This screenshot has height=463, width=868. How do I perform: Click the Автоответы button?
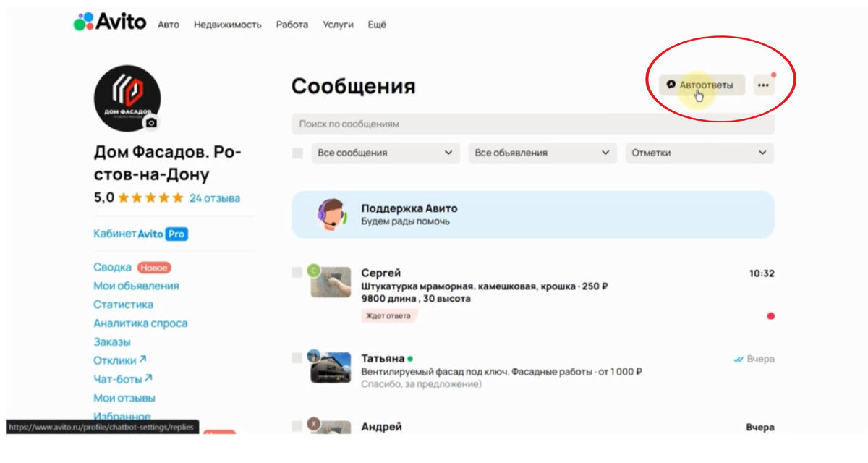click(x=701, y=85)
